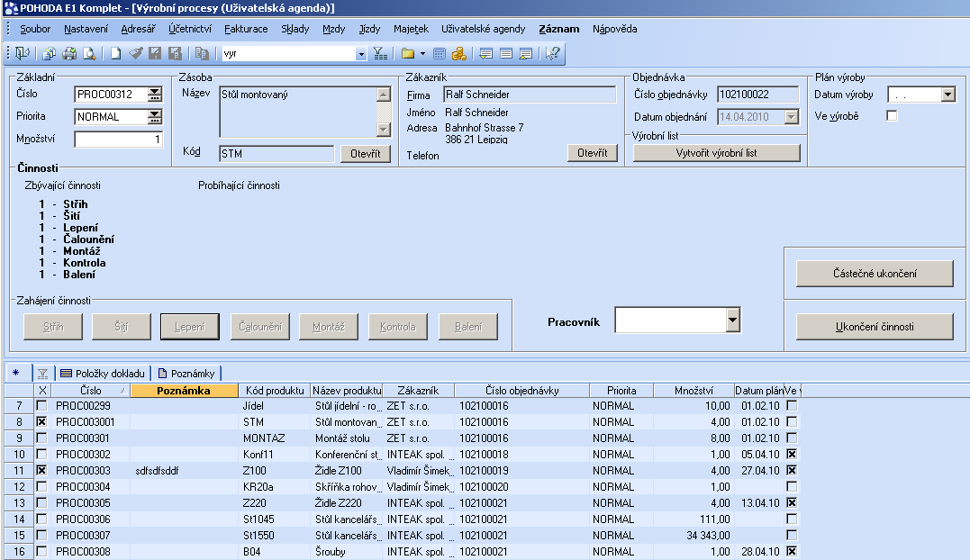Expand the arrow next to folder icon
970x560 pixels.
tap(422, 54)
